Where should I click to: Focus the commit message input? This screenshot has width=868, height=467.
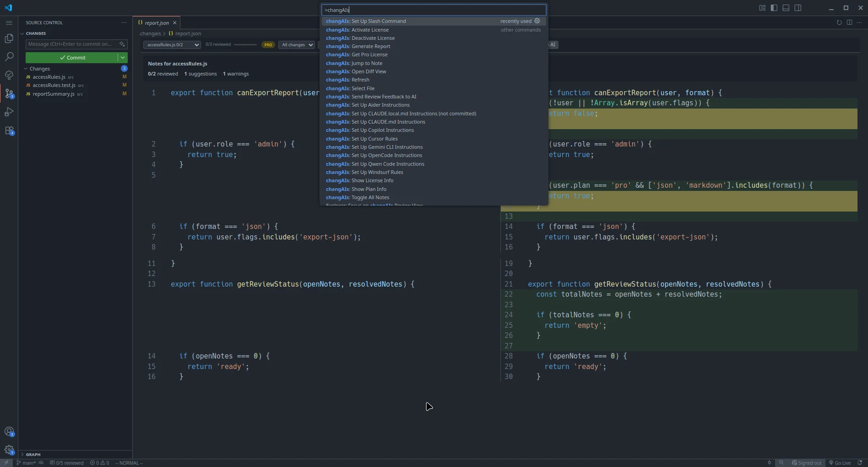click(x=72, y=44)
